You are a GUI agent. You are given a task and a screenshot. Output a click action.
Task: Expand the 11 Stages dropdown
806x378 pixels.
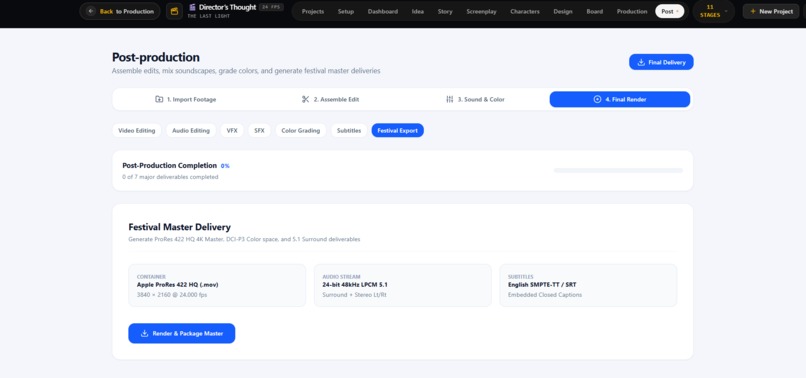click(713, 11)
